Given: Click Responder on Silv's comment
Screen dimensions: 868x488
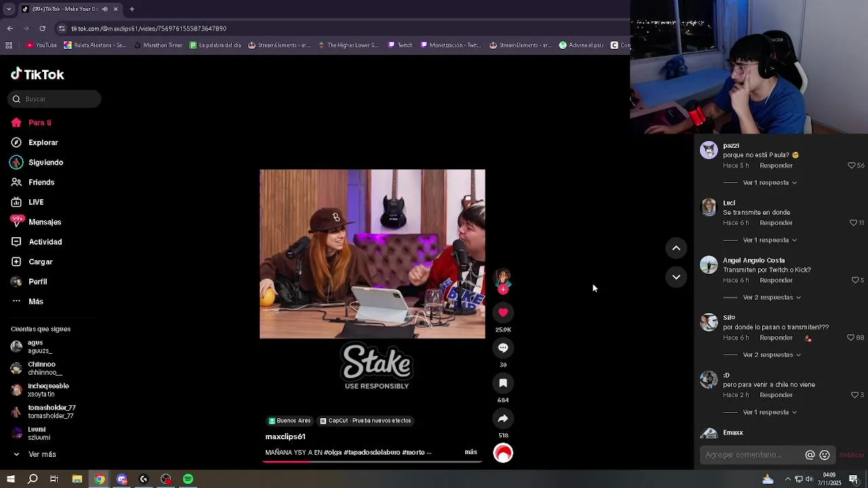Looking at the screenshot, I should click(776, 338).
